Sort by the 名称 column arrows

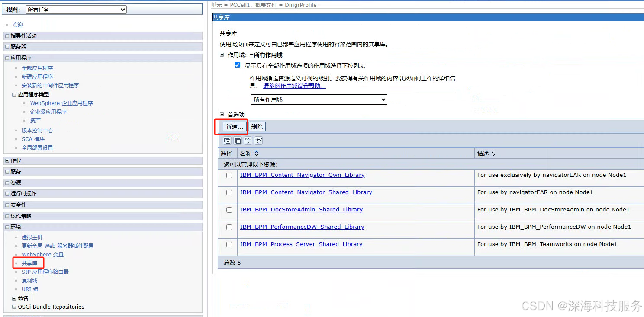(x=256, y=154)
